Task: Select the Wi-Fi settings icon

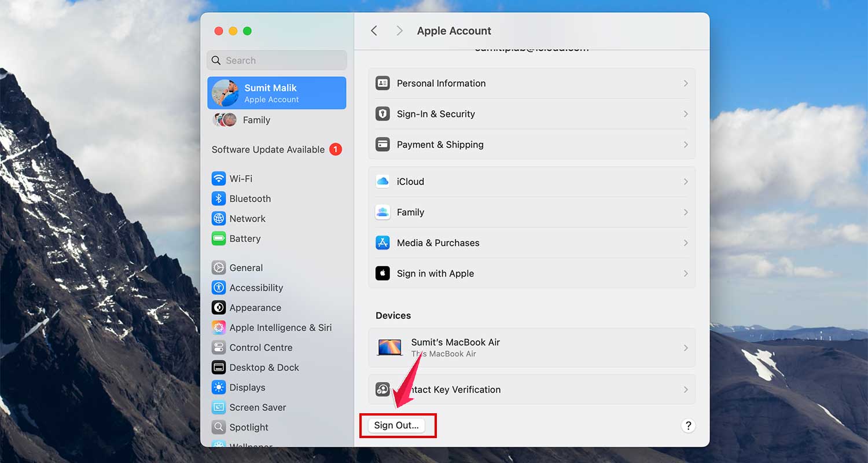Action: click(x=219, y=178)
